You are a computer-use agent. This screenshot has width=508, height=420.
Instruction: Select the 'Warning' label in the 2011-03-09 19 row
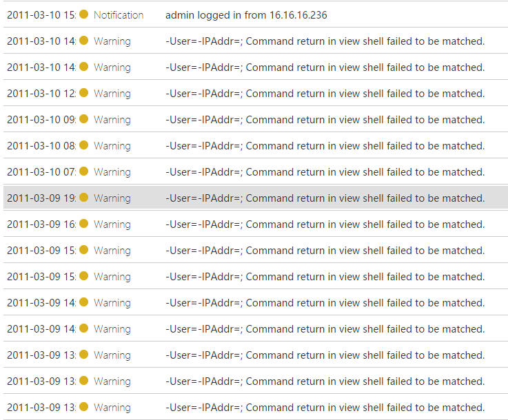[112, 198]
